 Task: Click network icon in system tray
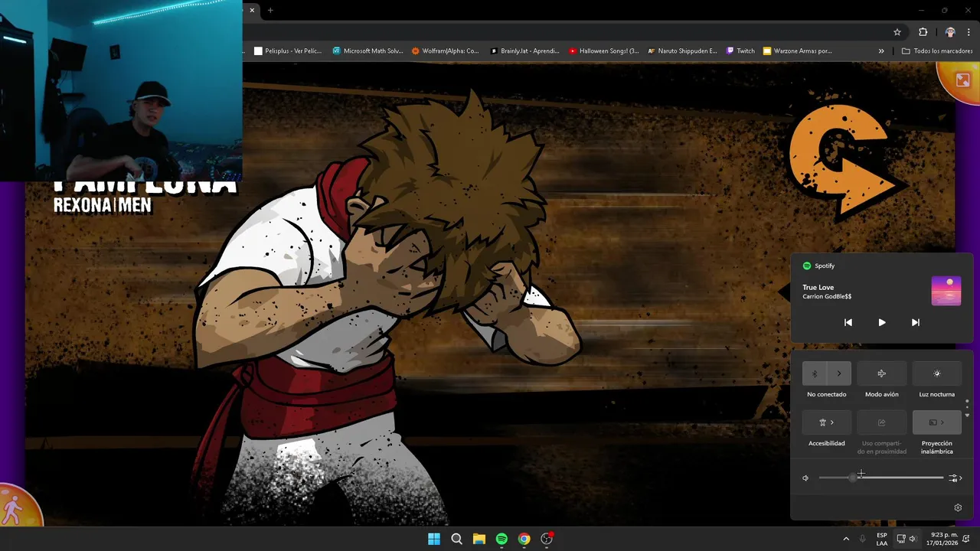[901, 539]
